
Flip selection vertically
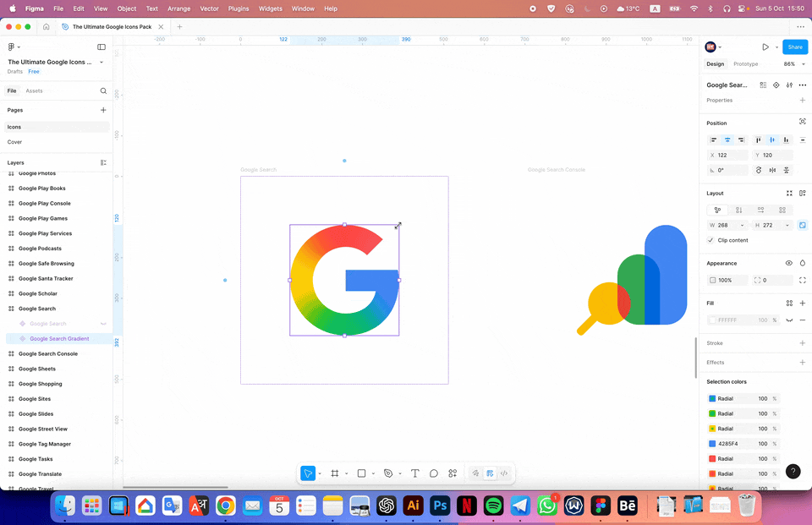(x=786, y=170)
